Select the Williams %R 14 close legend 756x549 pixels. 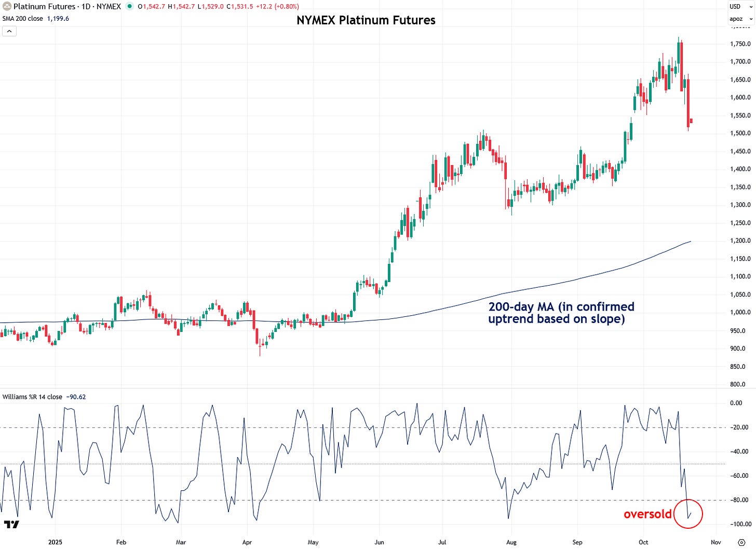[x=32, y=397]
